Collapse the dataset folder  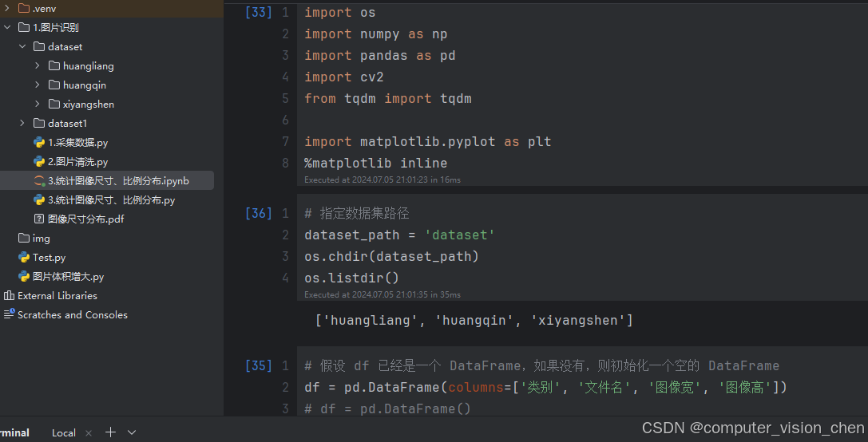click(22, 47)
